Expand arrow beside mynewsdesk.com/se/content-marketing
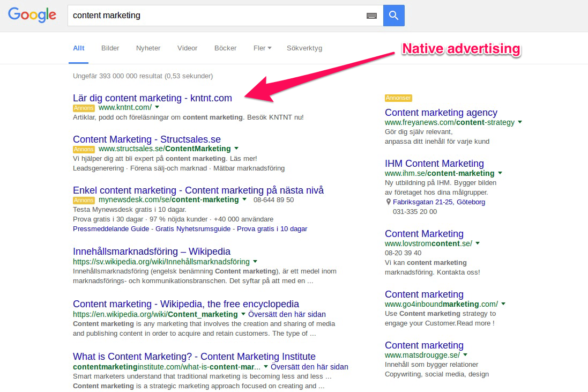The height and width of the screenshot is (392, 588). click(x=244, y=199)
